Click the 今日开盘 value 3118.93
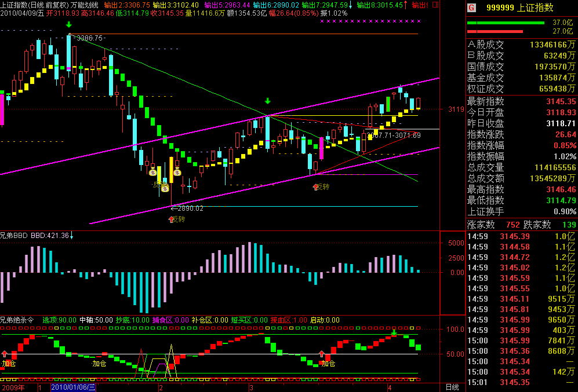578x392 pixels. click(561, 113)
